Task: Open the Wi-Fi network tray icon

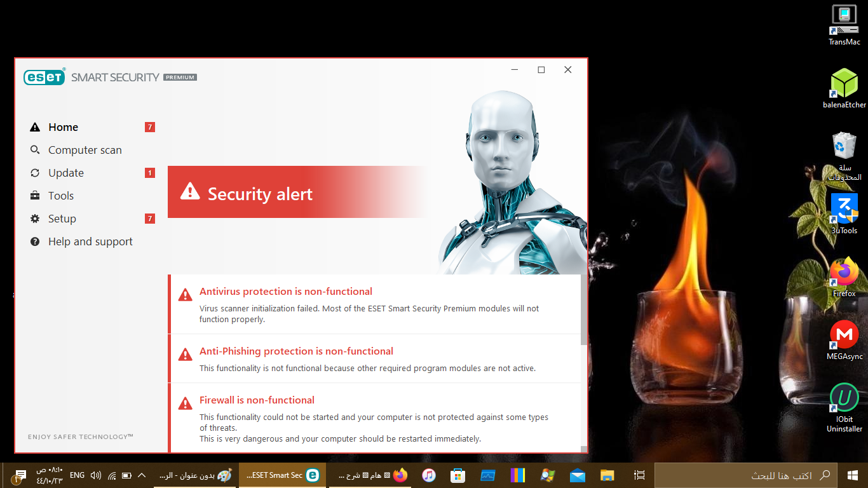Action: tap(112, 475)
